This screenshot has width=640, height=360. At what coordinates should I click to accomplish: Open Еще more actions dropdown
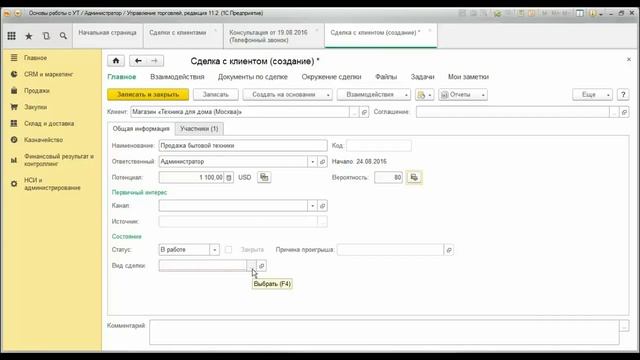pyautogui.click(x=592, y=95)
